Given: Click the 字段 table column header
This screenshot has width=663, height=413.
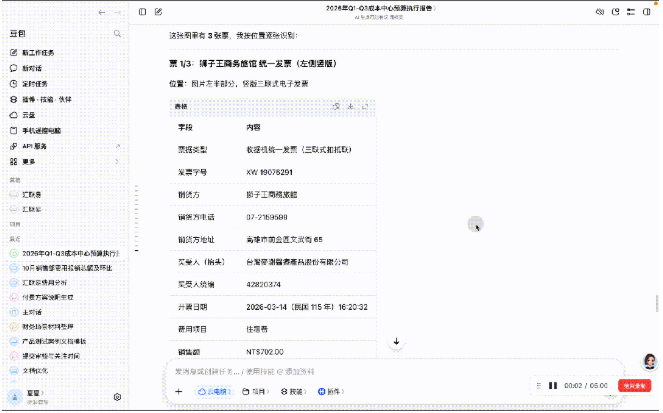Looking at the screenshot, I should 185,127.
